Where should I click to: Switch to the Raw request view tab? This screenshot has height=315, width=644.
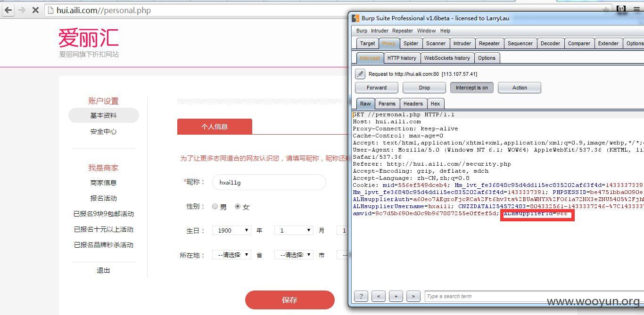click(365, 104)
